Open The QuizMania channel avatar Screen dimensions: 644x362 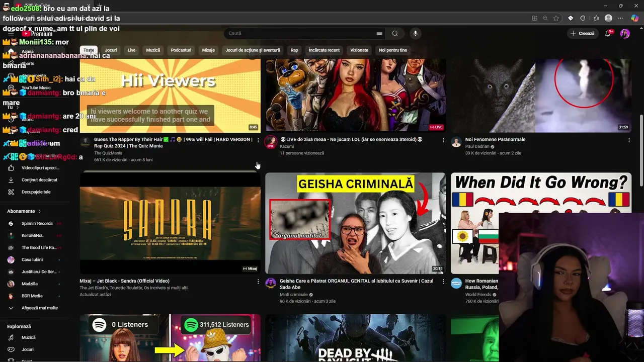(85, 142)
